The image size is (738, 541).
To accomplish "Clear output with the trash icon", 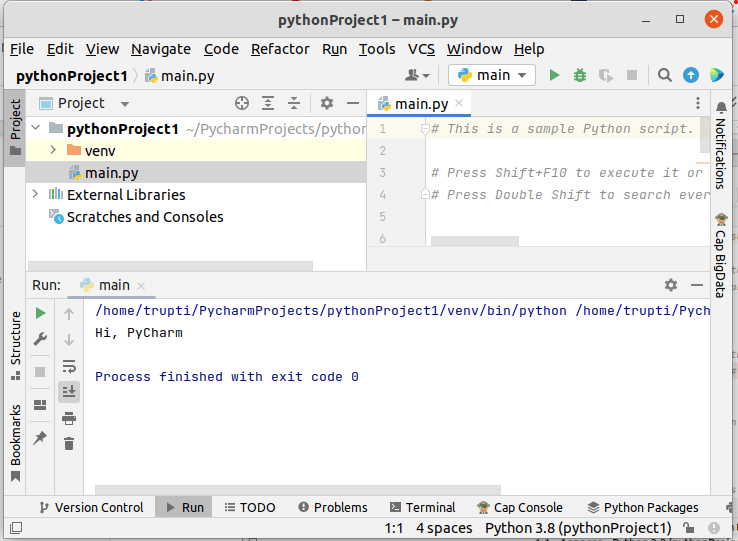I will 69,444.
